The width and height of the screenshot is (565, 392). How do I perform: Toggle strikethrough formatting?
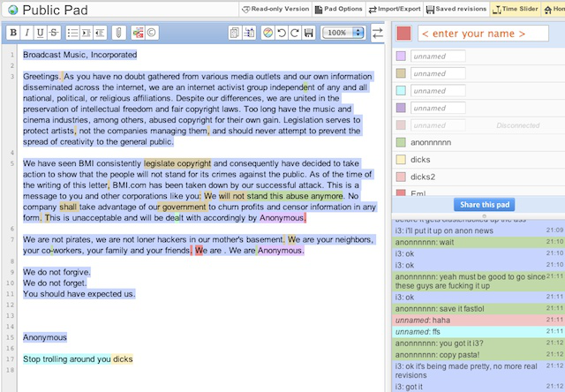54,33
